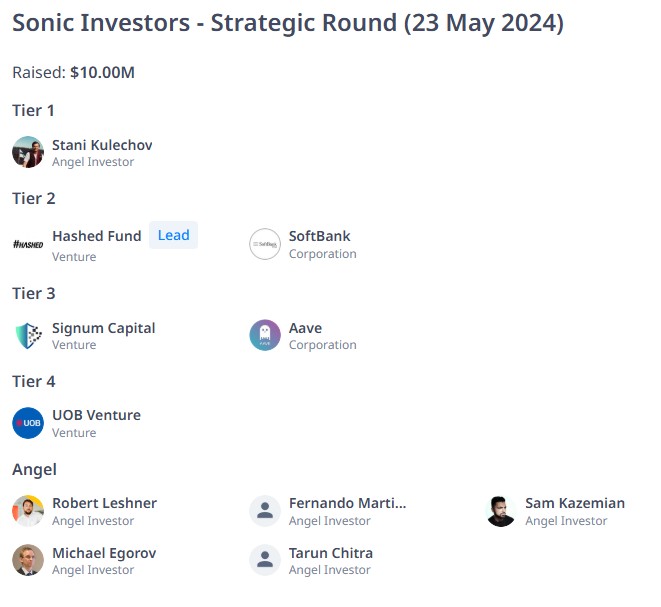Click Sam Kazemian's avatar photo
The width and height of the screenshot is (661, 607).
point(501,511)
